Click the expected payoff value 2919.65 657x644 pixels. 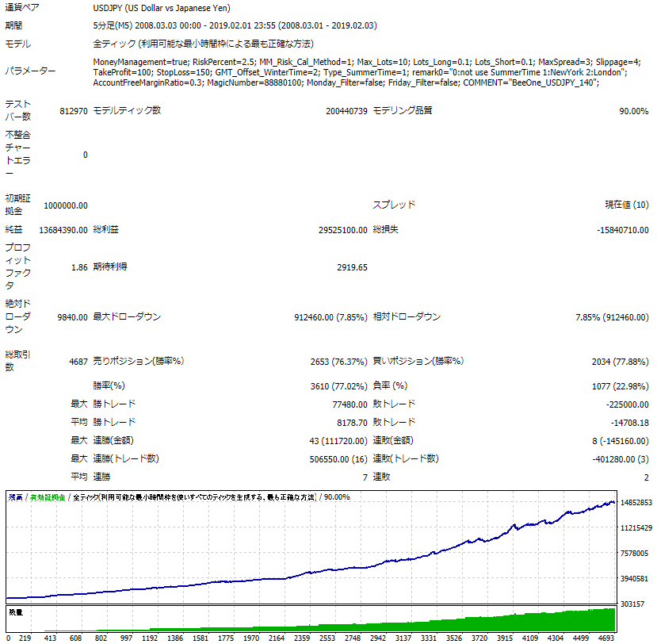pyautogui.click(x=352, y=267)
